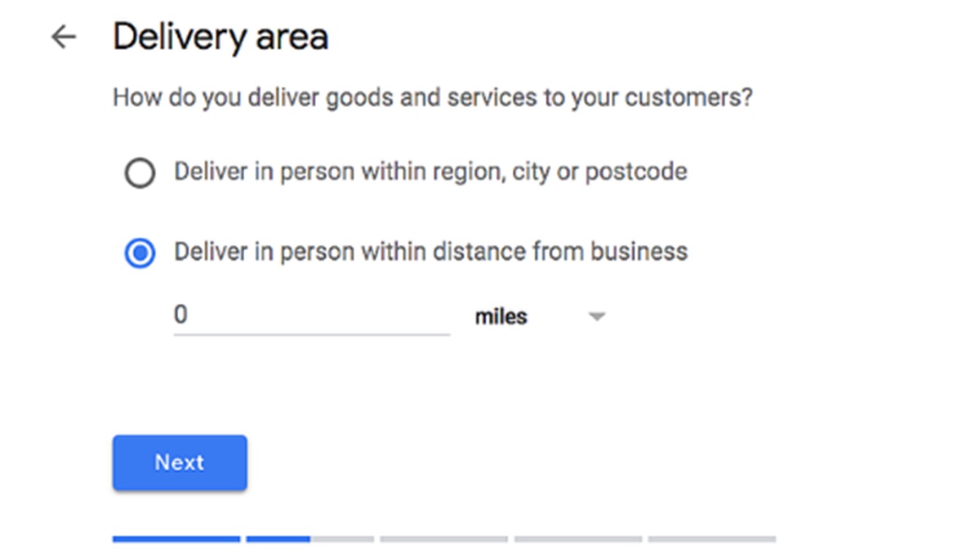The width and height of the screenshot is (980, 555).
Task: Select the distance from business radio button
Action: (x=140, y=253)
